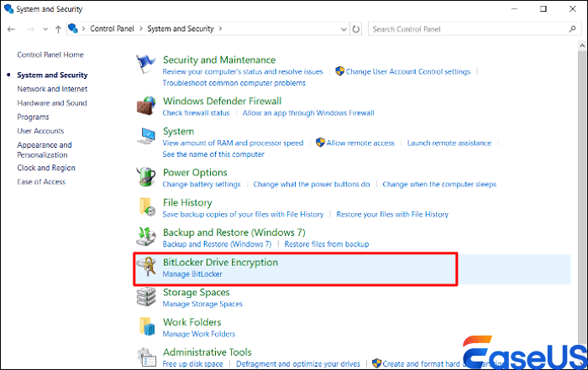The height and width of the screenshot is (370, 588).
Task: Click the Work Folders icon
Action: click(x=147, y=326)
